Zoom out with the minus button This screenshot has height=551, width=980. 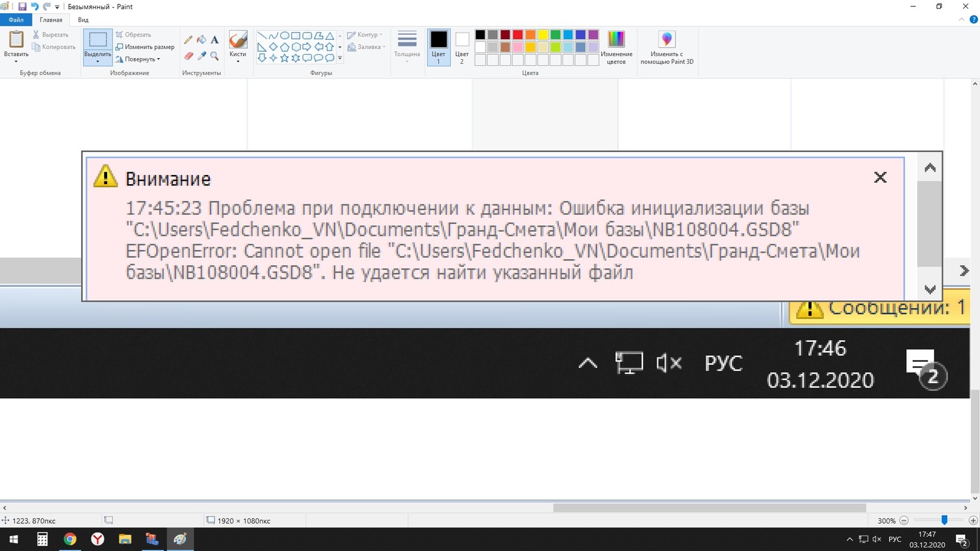pyautogui.click(x=904, y=520)
